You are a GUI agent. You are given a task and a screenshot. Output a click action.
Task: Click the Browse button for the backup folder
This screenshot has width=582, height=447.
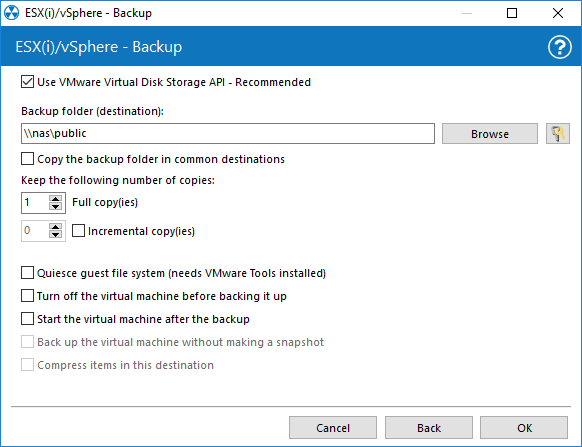pyautogui.click(x=490, y=134)
